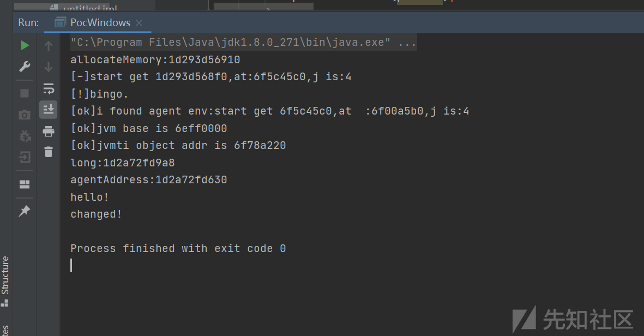Click the Restore Layout icon
Image resolution: width=644 pixels, height=336 pixels.
click(25, 184)
